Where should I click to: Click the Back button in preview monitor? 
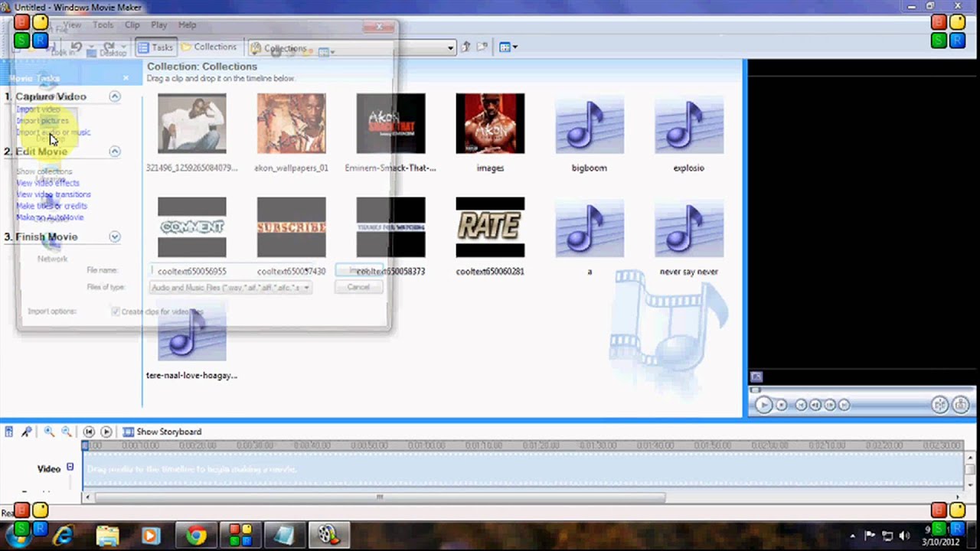801,405
